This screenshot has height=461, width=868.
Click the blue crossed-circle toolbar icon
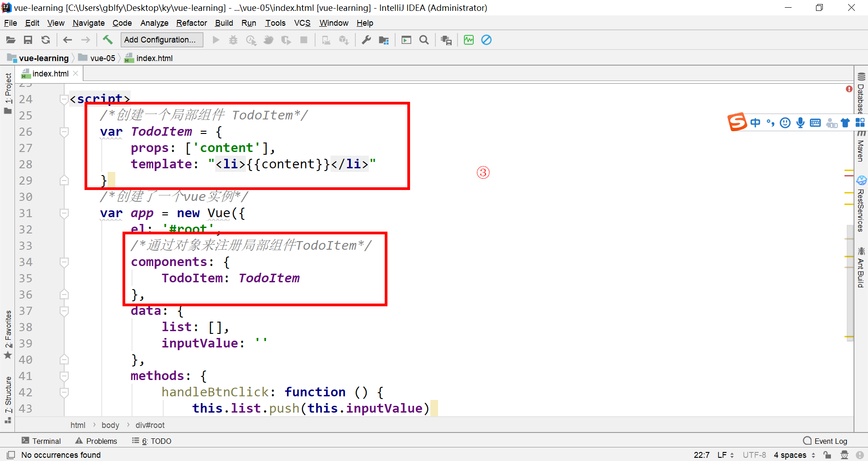tap(486, 40)
